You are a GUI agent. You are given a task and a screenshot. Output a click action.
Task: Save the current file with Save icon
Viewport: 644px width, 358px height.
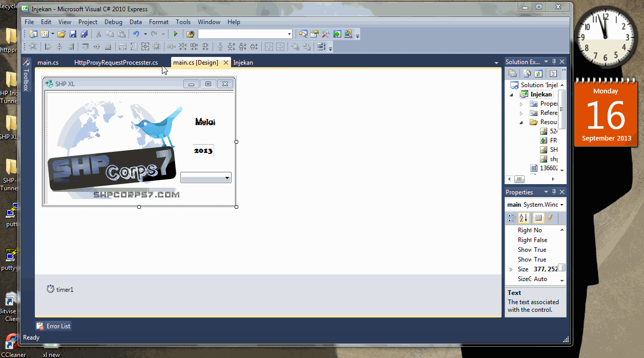72,34
